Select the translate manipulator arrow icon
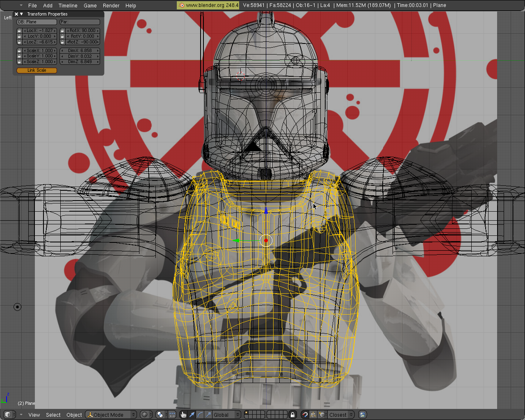This screenshot has width=525, height=420. tap(192, 415)
